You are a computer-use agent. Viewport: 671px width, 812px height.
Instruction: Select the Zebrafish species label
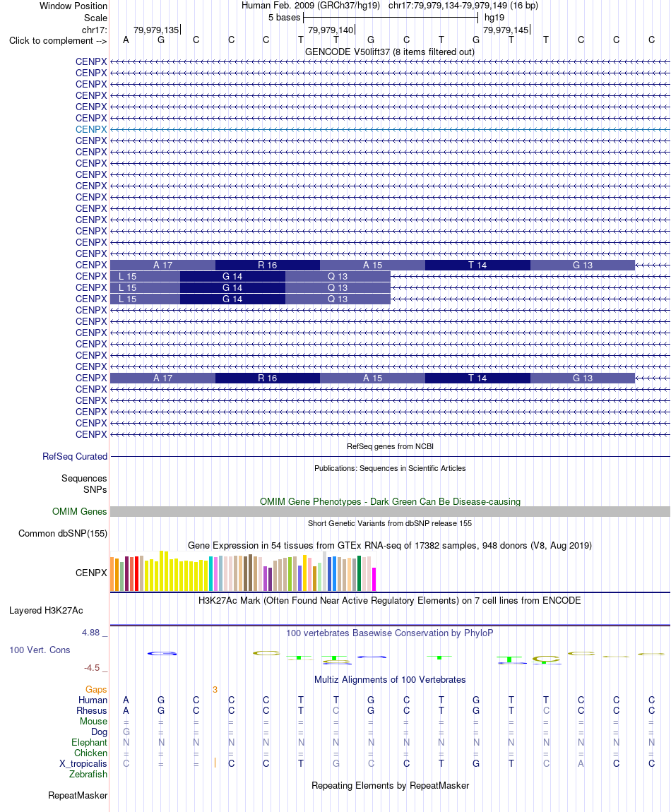[88, 774]
